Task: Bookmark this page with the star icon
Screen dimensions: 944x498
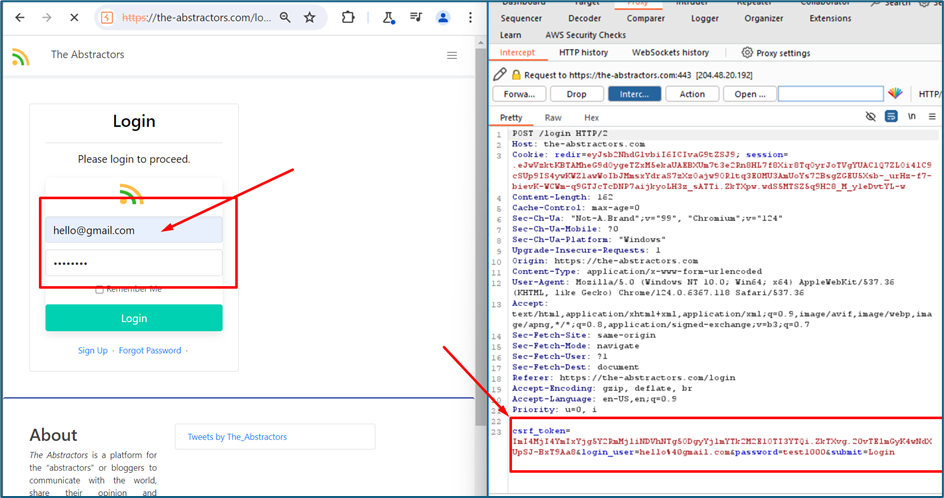Action: tap(309, 17)
